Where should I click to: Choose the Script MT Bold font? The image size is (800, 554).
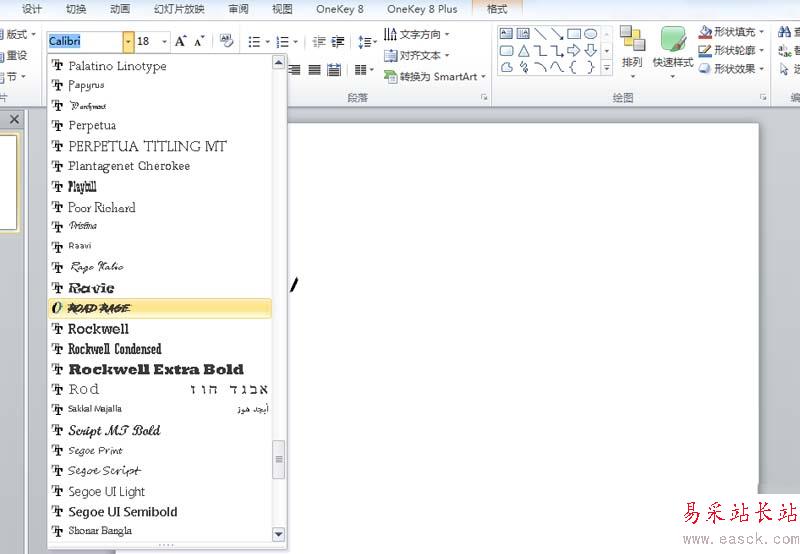tap(160, 431)
